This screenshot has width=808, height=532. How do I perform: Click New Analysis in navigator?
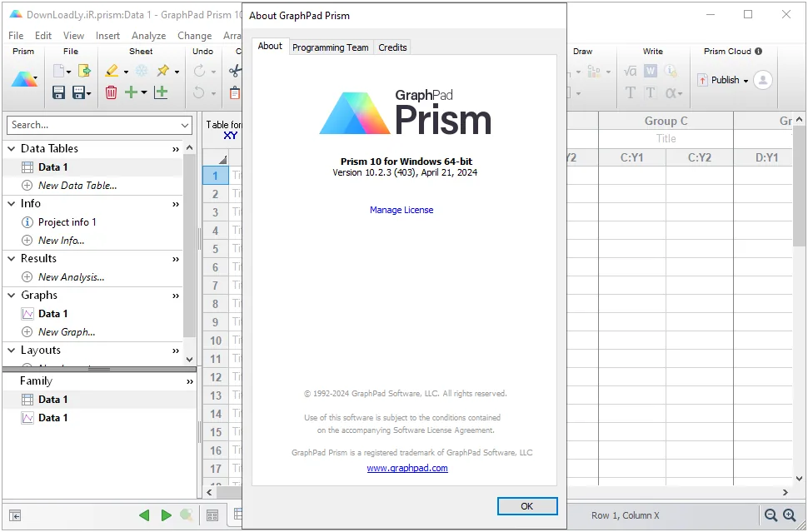pyautogui.click(x=71, y=277)
